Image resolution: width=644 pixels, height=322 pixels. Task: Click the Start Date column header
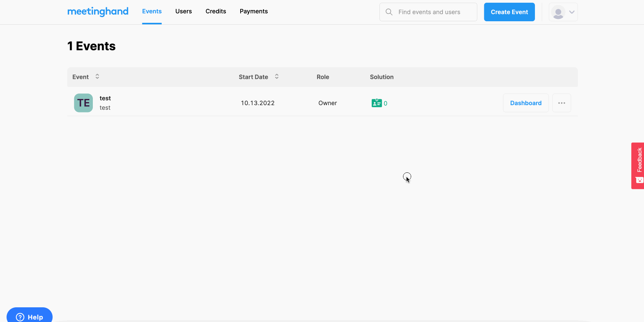click(x=253, y=77)
